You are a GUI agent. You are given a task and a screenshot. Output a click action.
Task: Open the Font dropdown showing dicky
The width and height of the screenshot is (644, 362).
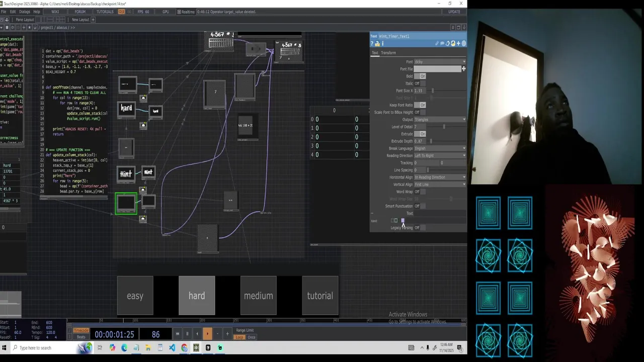pyautogui.click(x=440, y=62)
